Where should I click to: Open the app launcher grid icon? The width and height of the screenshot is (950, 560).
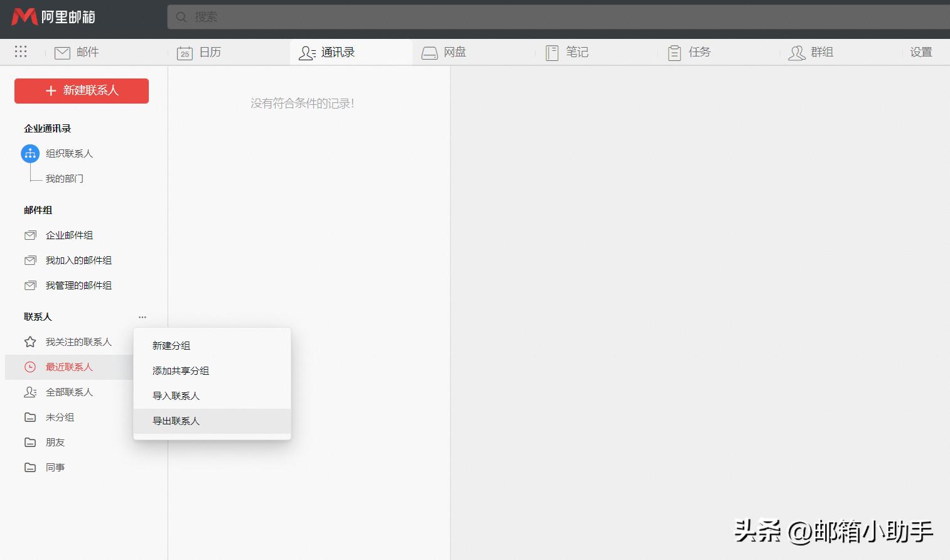pyautogui.click(x=21, y=51)
